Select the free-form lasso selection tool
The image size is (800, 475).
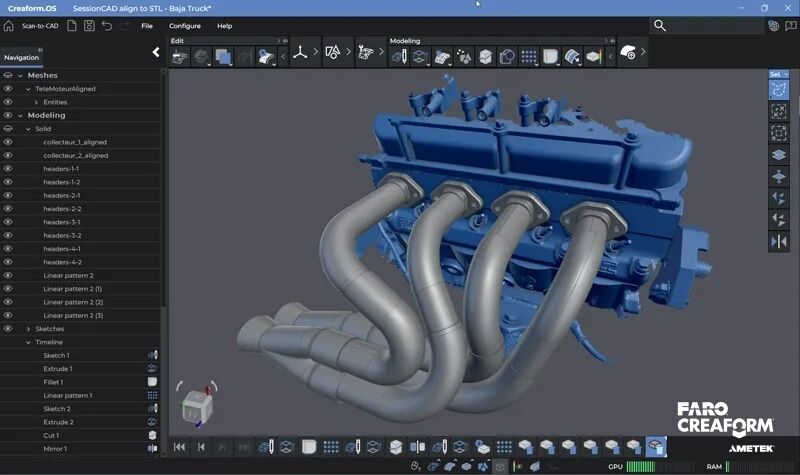coord(778,90)
